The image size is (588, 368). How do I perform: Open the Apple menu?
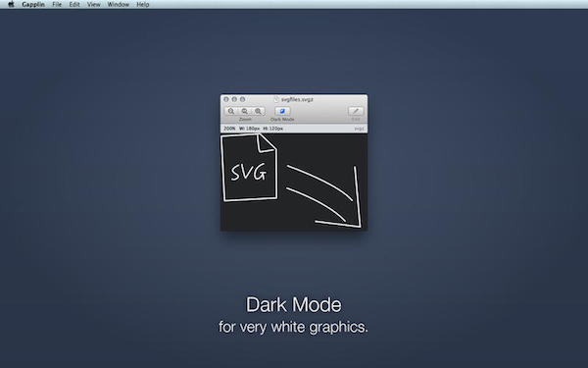[x=11, y=5]
